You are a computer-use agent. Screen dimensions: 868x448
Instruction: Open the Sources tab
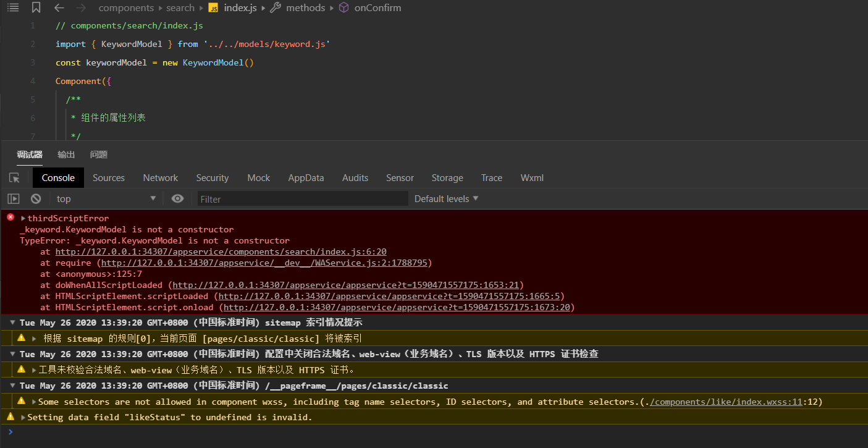tap(109, 178)
